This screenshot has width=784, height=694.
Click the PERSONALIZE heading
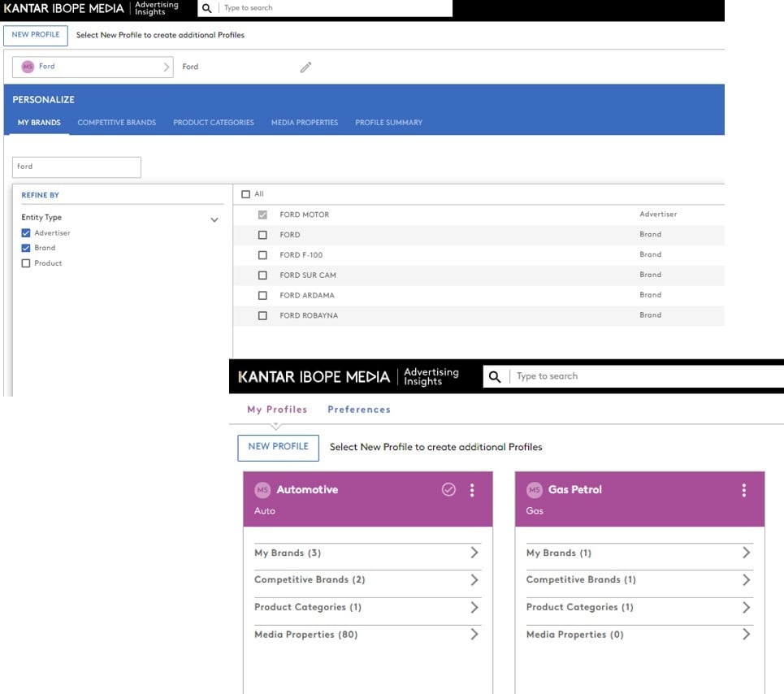click(x=44, y=99)
